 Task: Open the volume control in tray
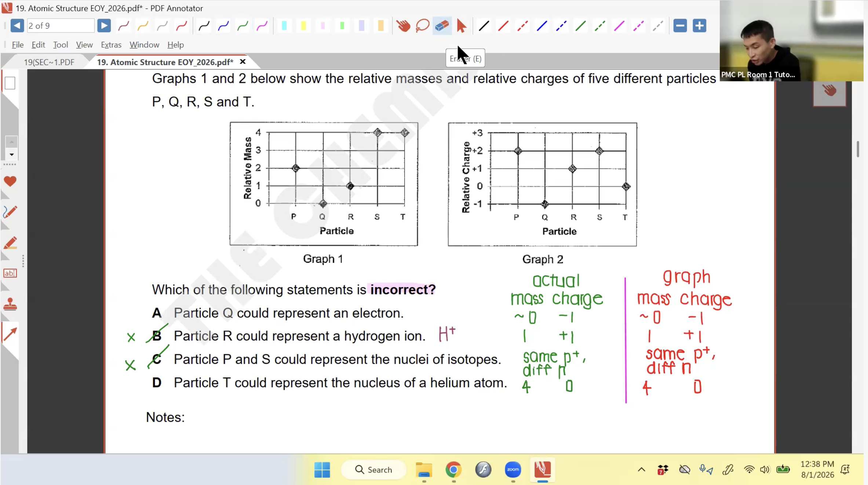click(765, 470)
